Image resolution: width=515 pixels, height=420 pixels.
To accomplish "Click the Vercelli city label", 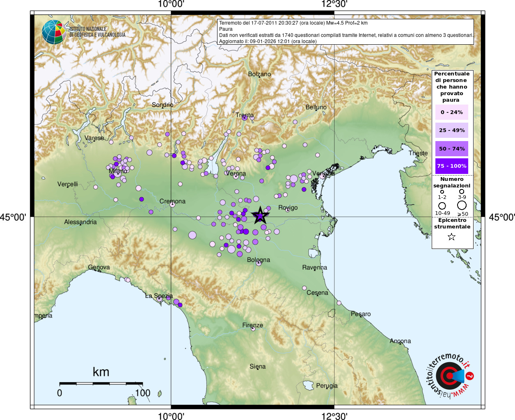I will (68, 184).
